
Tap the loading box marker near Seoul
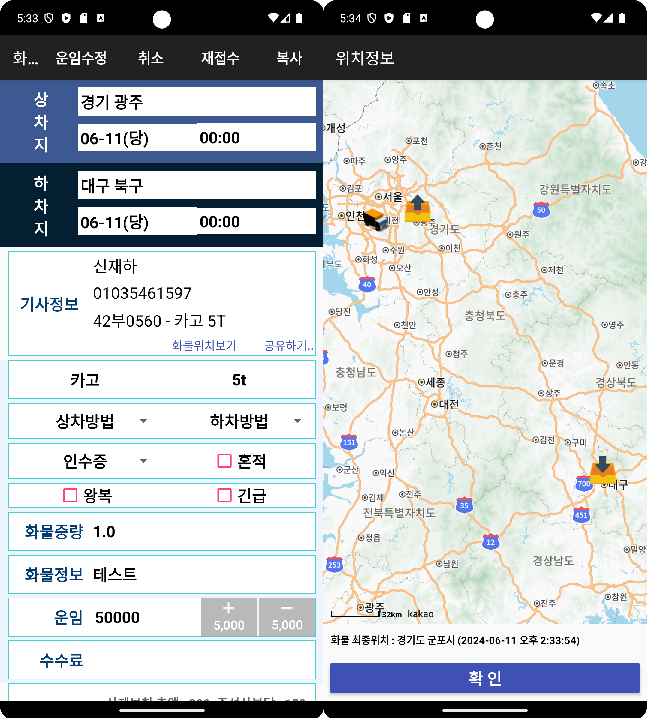(417, 209)
